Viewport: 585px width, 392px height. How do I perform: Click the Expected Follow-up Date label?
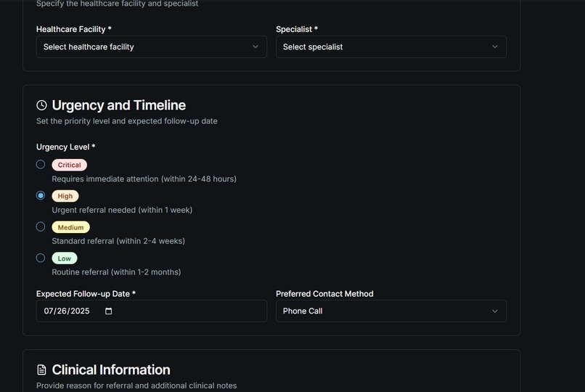pos(86,294)
